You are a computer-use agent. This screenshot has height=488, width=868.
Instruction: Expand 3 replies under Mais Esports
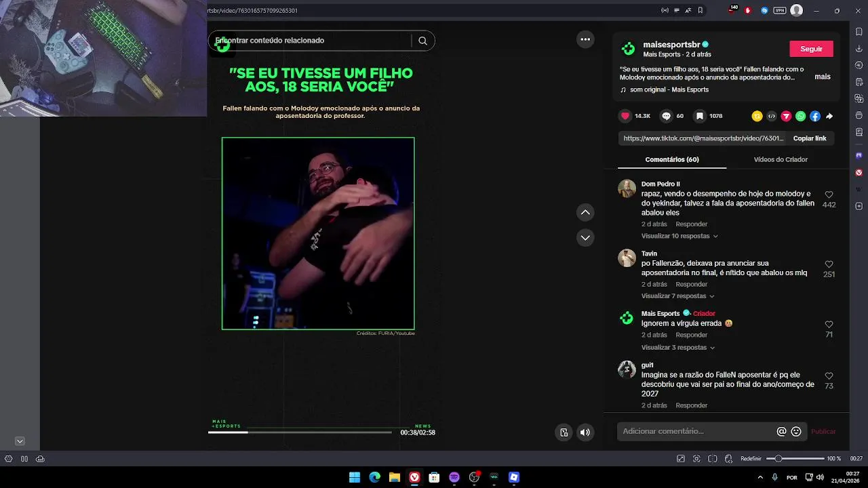pos(678,348)
